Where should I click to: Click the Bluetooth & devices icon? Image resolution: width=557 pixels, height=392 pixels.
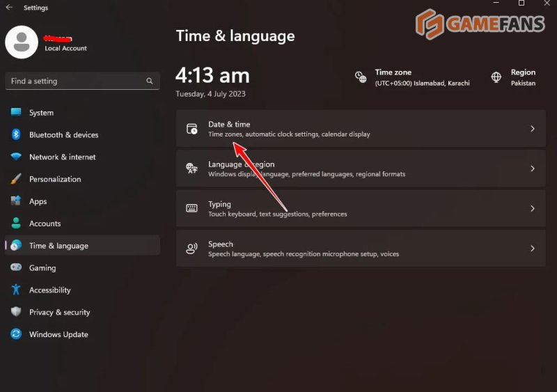point(16,135)
